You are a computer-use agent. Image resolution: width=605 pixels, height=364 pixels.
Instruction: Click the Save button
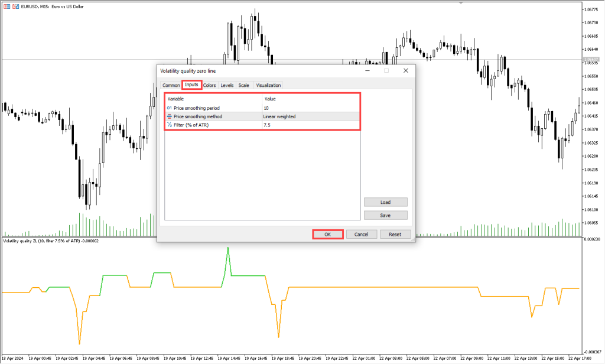(385, 216)
